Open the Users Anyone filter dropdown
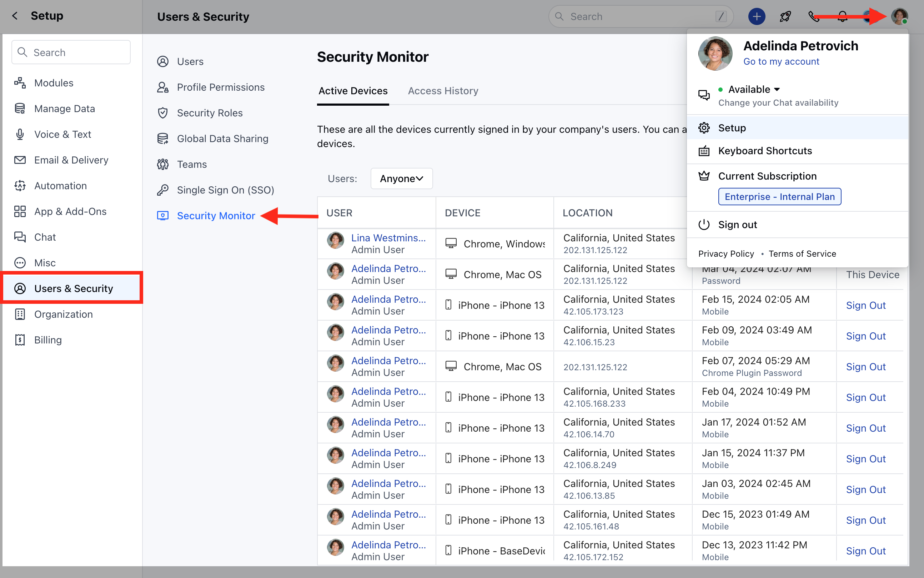The width and height of the screenshot is (924, 578). tap(401, 179)
